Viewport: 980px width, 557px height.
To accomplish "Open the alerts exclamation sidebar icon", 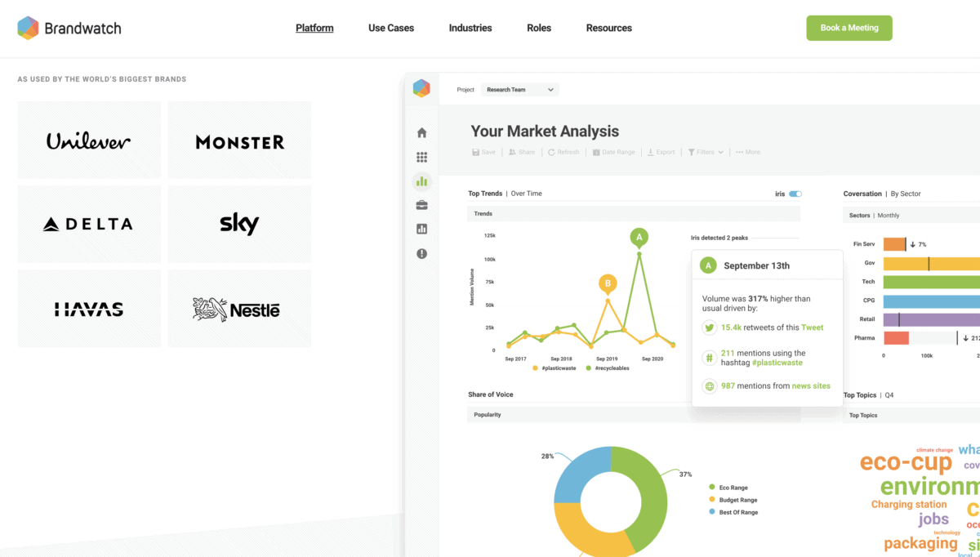I will 422,254.
